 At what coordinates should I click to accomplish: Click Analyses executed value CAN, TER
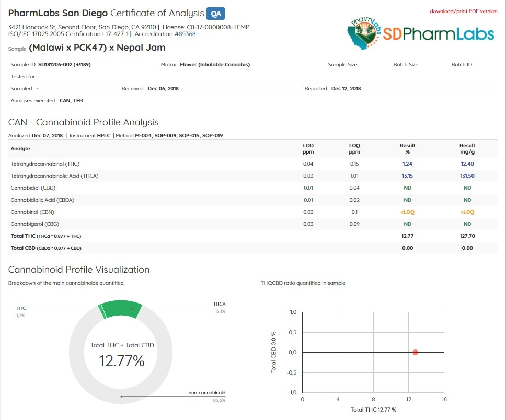click(x=71, y=101)
